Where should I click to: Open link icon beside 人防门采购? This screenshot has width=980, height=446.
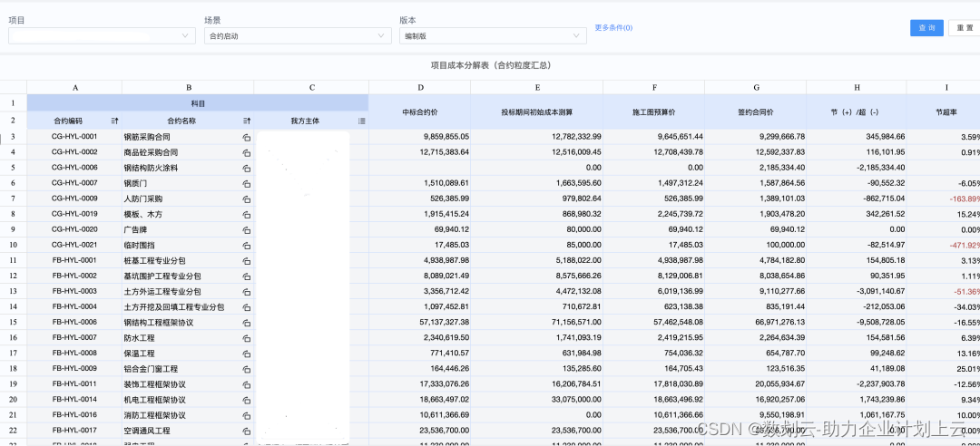click(246, 199)
